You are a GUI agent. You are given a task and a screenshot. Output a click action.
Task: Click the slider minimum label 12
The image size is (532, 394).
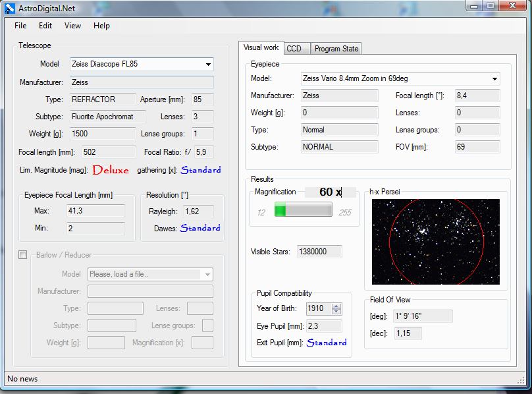pyautogui.click(x=261, y=213)
